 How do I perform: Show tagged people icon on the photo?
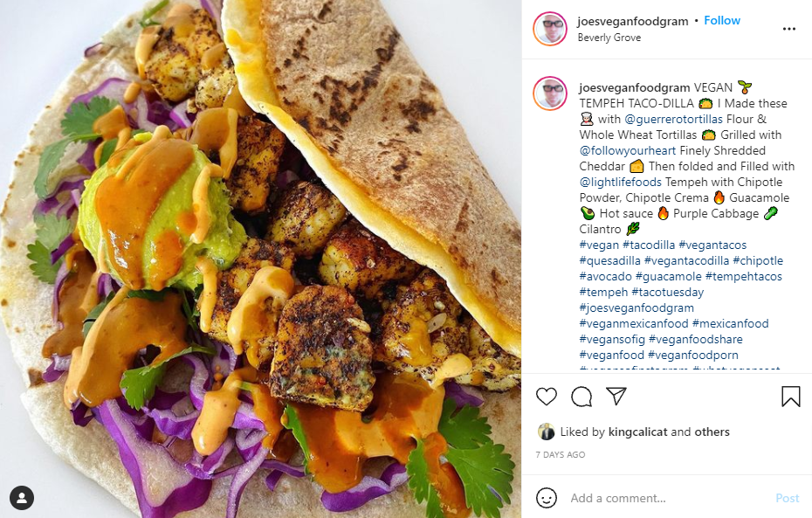22,498
